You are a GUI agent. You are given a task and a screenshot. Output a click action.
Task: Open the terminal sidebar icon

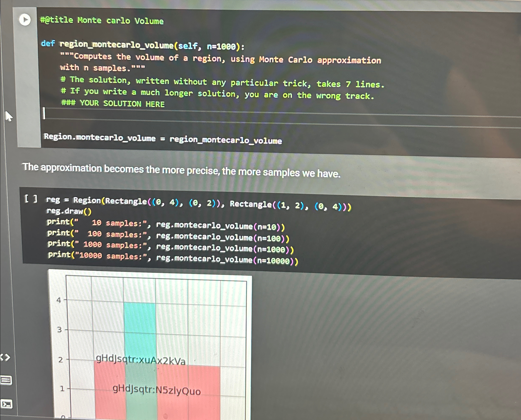6,404
